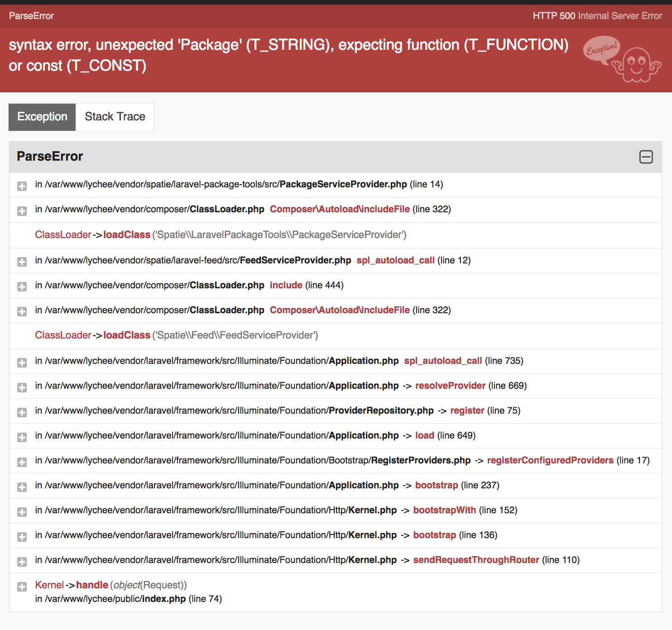Switch to the Stack Trace tab

click(x=115, y=117)
